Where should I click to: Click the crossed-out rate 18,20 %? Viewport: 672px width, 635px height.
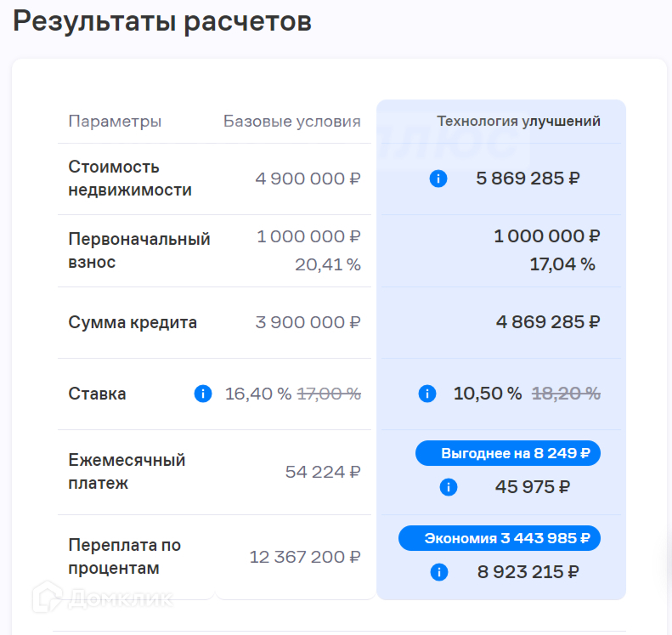point(566,394)
